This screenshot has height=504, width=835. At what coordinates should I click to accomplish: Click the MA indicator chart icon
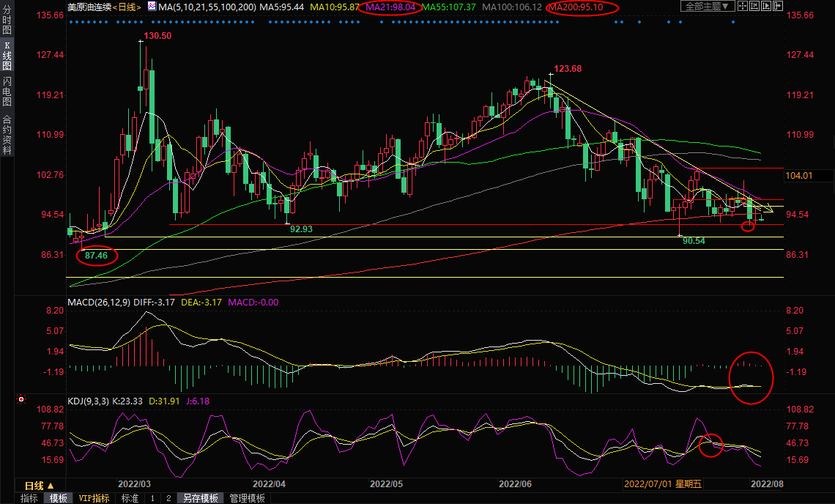tap(152, 7)
